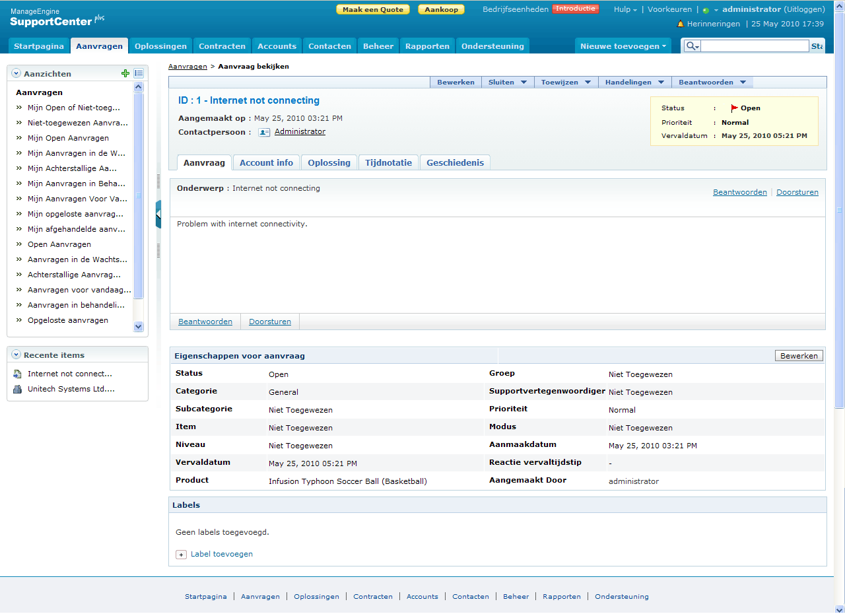Image resolution: width=845 pixels, height=616 pixels.
Task: Open the Contacten main tab
Action: click(330, 46)
